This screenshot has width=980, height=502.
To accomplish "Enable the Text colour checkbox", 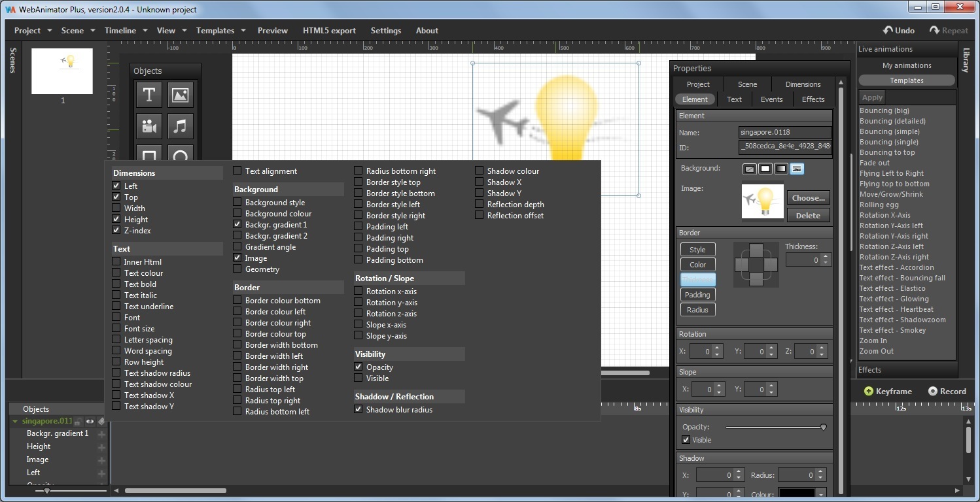I will pyautogui.click(x=116, y=273).
